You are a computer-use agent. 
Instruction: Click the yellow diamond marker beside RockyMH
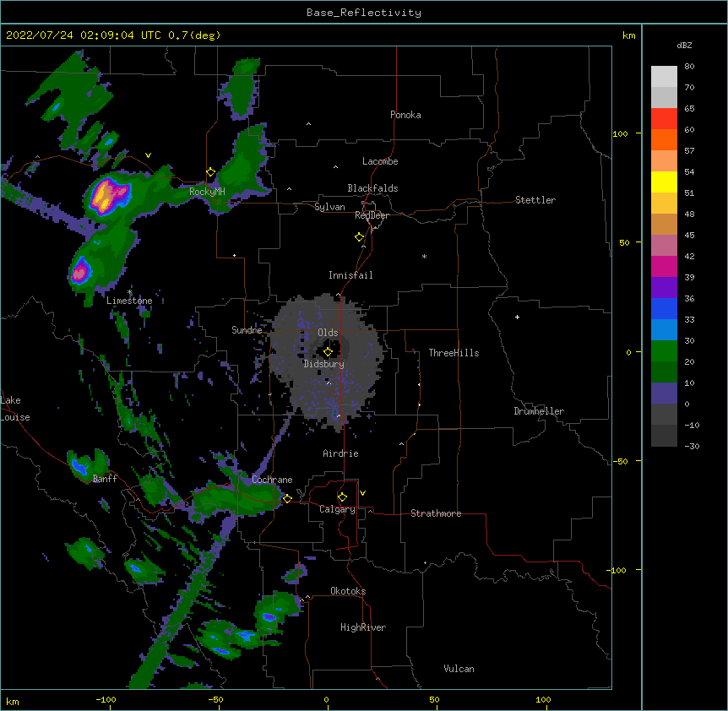[211, 172]
